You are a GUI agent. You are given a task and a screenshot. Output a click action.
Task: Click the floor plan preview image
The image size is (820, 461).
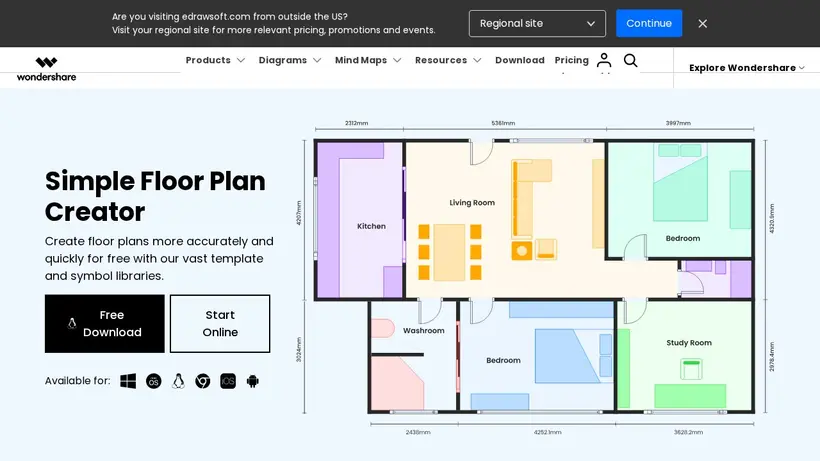point(534,277)
